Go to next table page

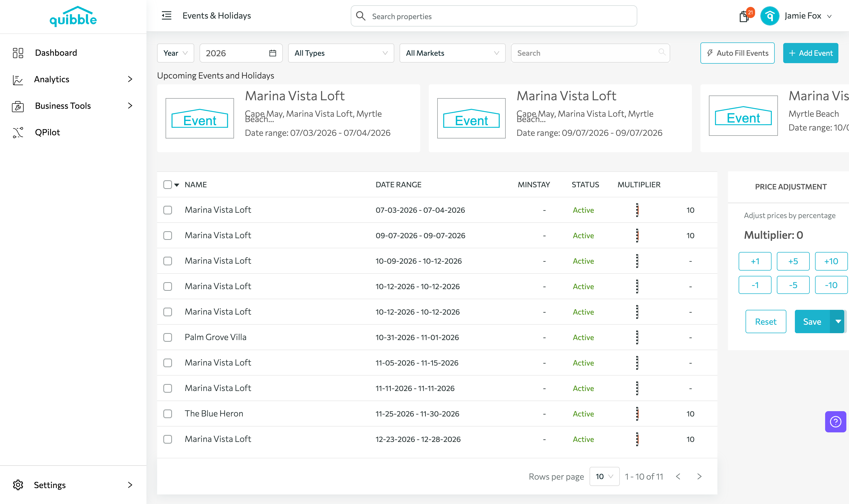tap(699, 476)
